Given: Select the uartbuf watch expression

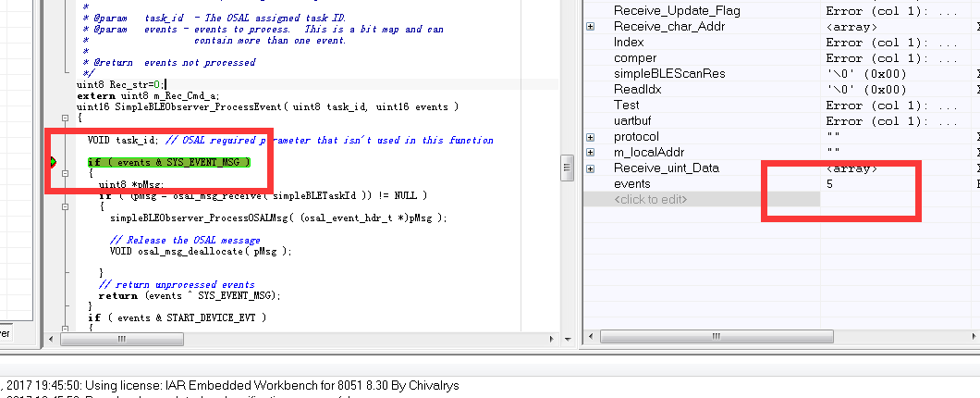Looking at the screenshot, I should click(632, 120).
